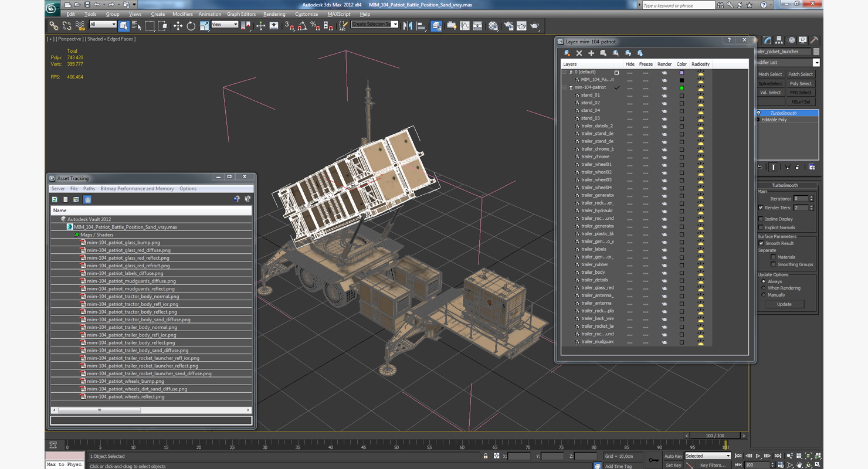Add selected objects to layer plus icon

point(591,53)
